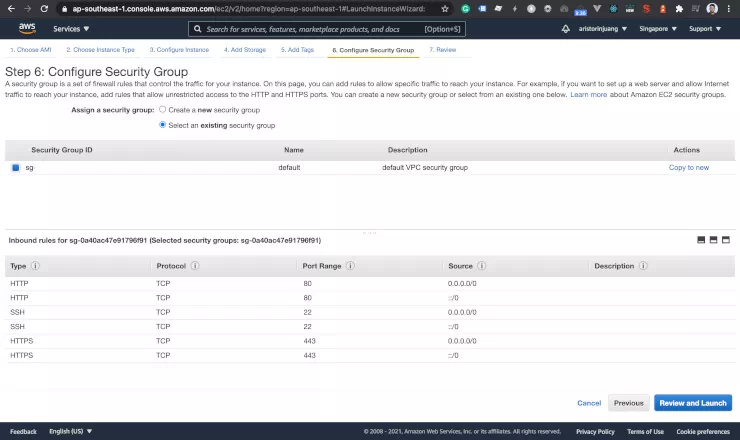Open the Services dropdown
The height and width of the screenshot is (440, 740).
tap(71, 29)
